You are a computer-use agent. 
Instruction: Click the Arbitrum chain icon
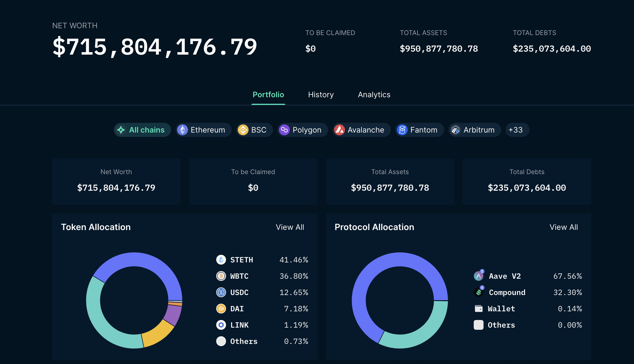tap(456, 130)
